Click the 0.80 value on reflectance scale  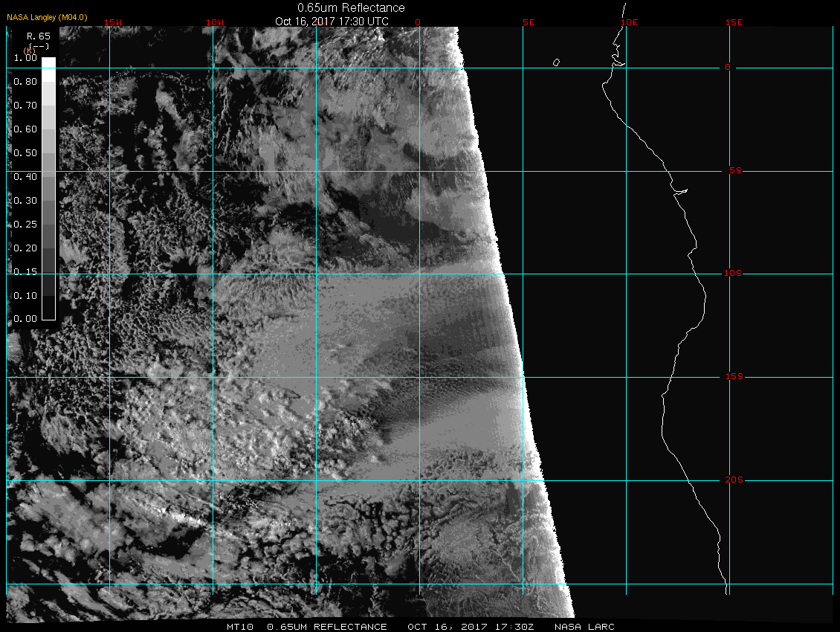click(x=25, y=82)
